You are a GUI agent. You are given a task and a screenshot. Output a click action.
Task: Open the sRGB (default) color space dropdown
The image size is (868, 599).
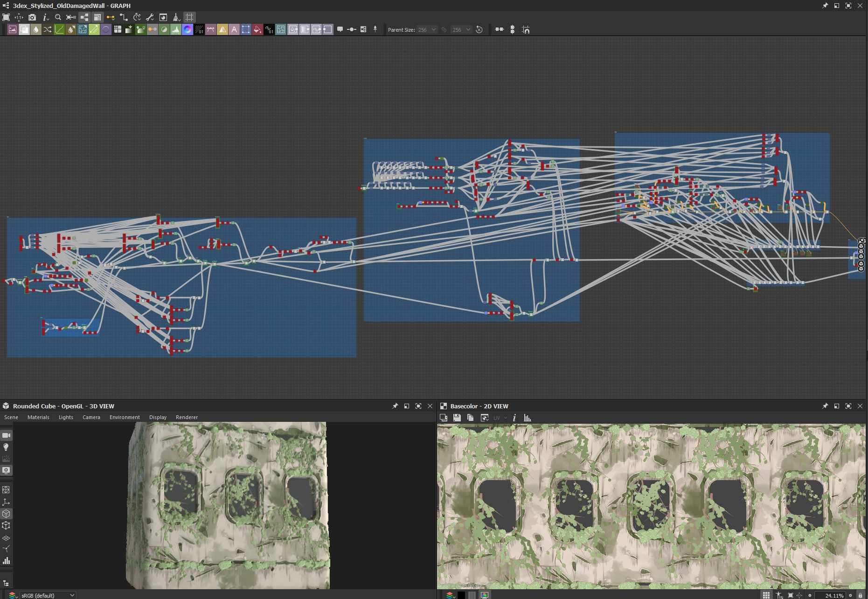(x=48, y=595)
